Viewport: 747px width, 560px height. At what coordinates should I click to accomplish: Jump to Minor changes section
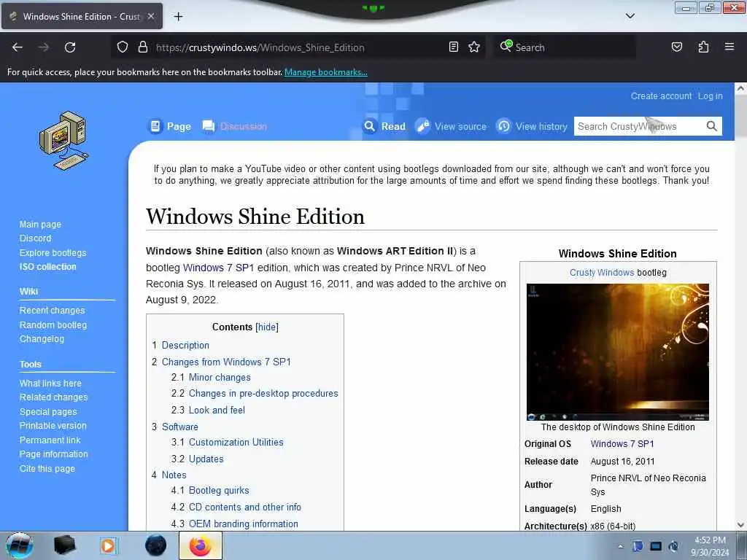coord(220,377)
